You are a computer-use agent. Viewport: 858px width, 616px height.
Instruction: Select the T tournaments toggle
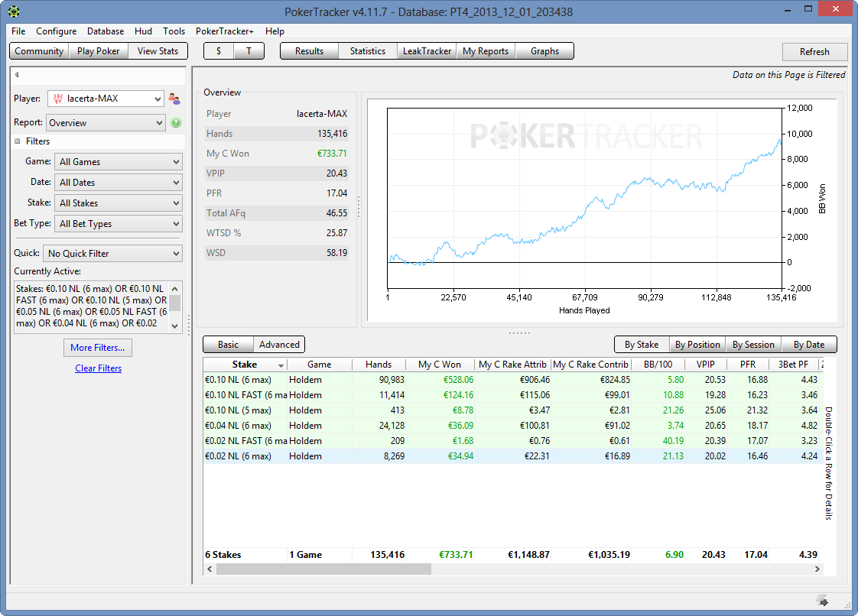point(249,51)
